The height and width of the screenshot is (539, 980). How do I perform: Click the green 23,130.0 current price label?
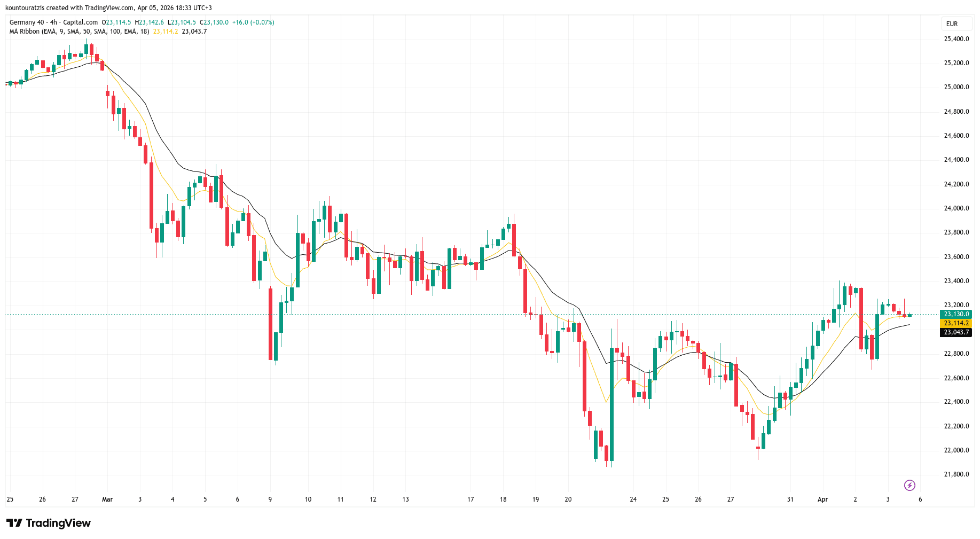coord(956,314)
